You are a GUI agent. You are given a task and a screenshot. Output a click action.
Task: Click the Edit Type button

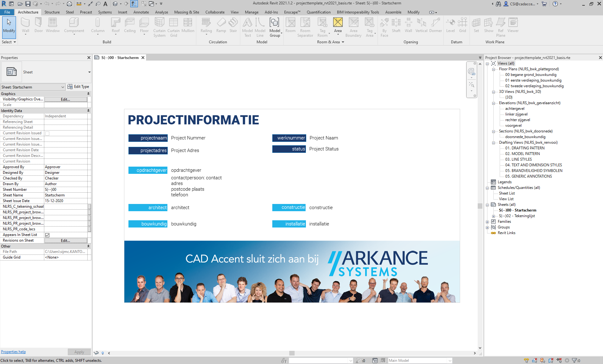click(x=78, y=87)
